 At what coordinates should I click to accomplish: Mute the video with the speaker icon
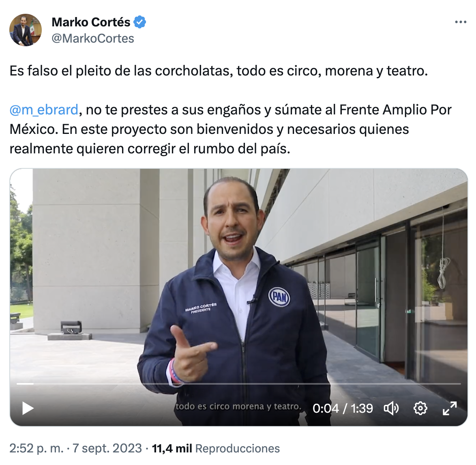pos(391,408)
